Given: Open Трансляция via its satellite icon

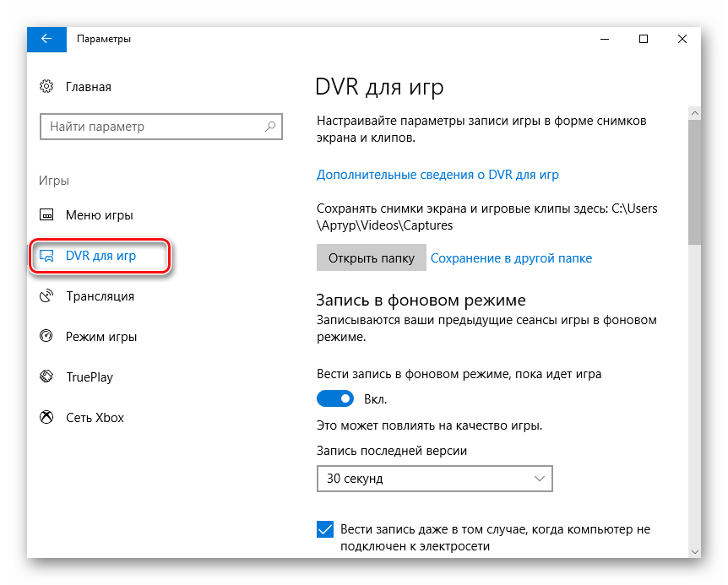Looking at the screenshot, I should [x=46, y=295].
